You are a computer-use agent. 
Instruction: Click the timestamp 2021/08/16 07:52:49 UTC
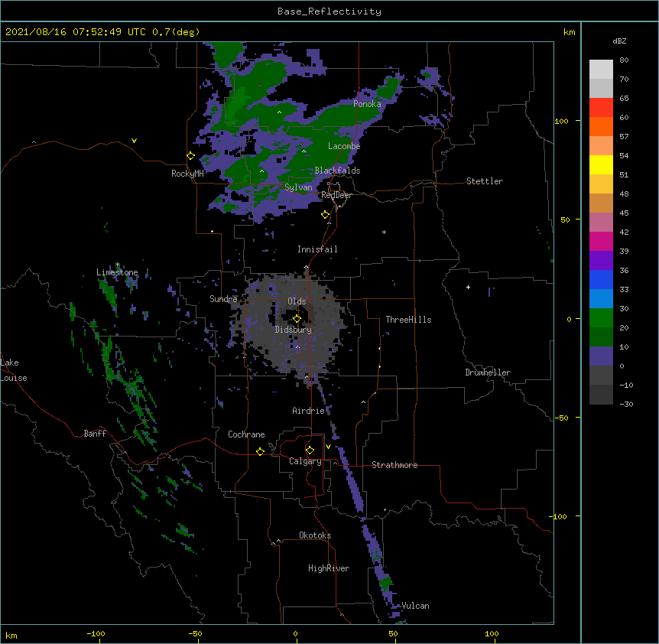[76, 32]
